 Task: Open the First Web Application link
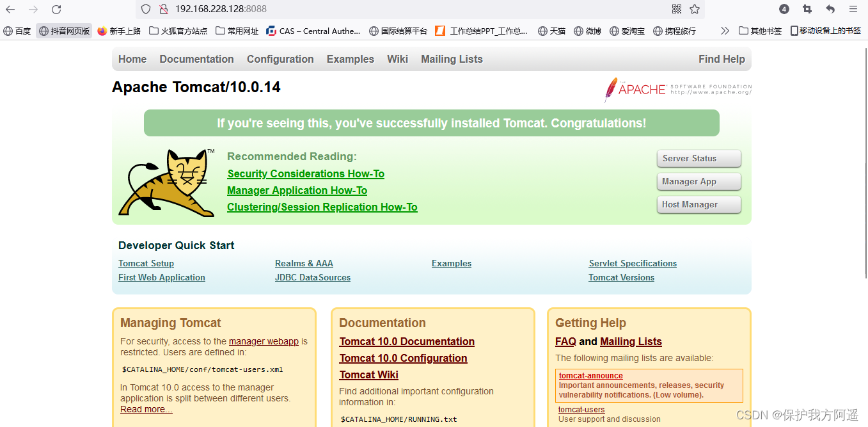[162, 277]
